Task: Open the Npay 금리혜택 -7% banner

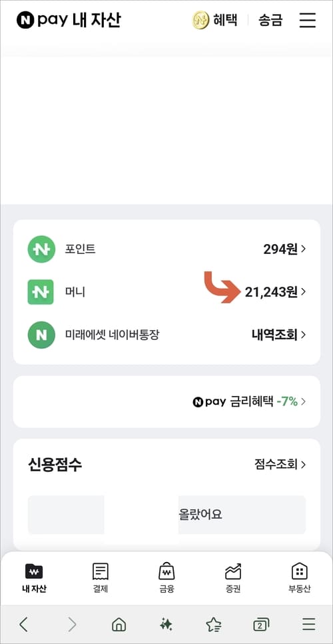Action: coord(166,402)
